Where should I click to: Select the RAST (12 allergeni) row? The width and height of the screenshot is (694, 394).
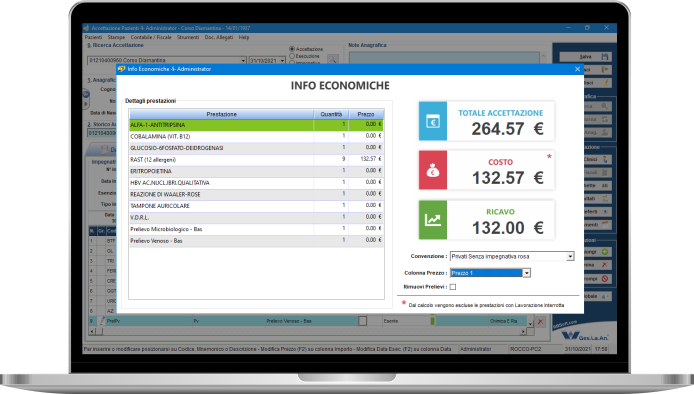(x=256, y=159)
